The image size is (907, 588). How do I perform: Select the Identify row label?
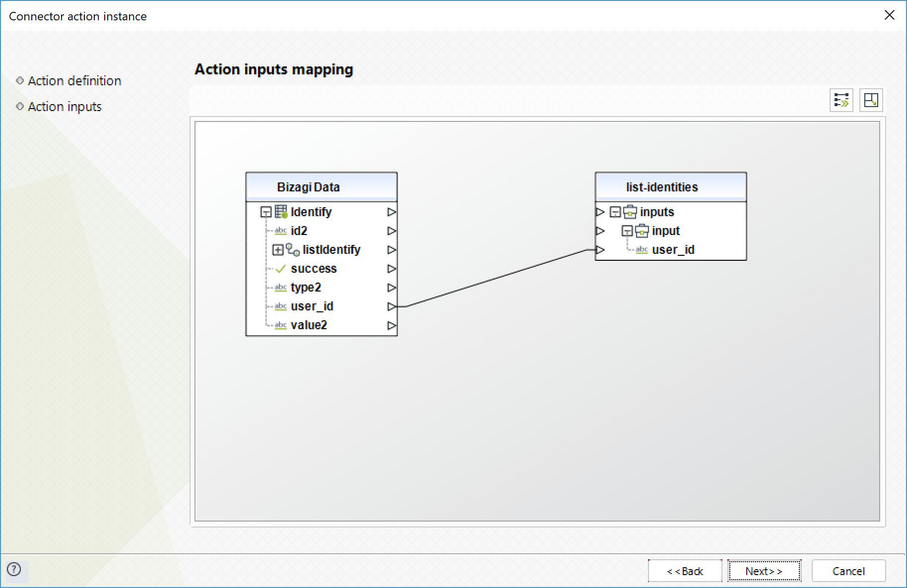click(311, 212)
